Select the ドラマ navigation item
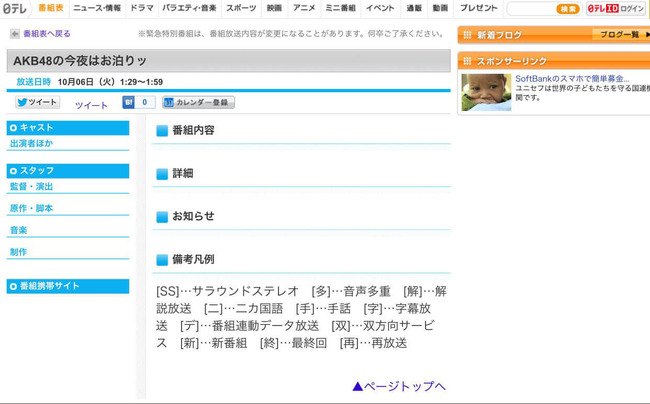This screenshot has height=404, width=650. pos(142,8)
